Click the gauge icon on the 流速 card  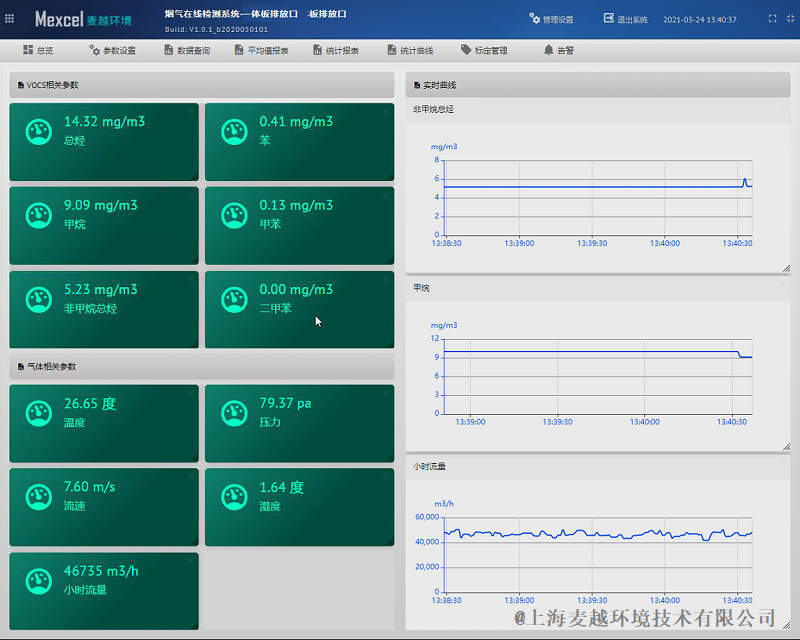tap(38, 496)
